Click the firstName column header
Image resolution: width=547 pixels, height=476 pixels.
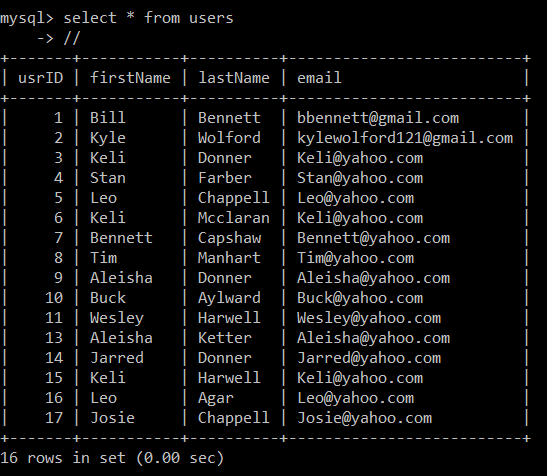[130, 78]
